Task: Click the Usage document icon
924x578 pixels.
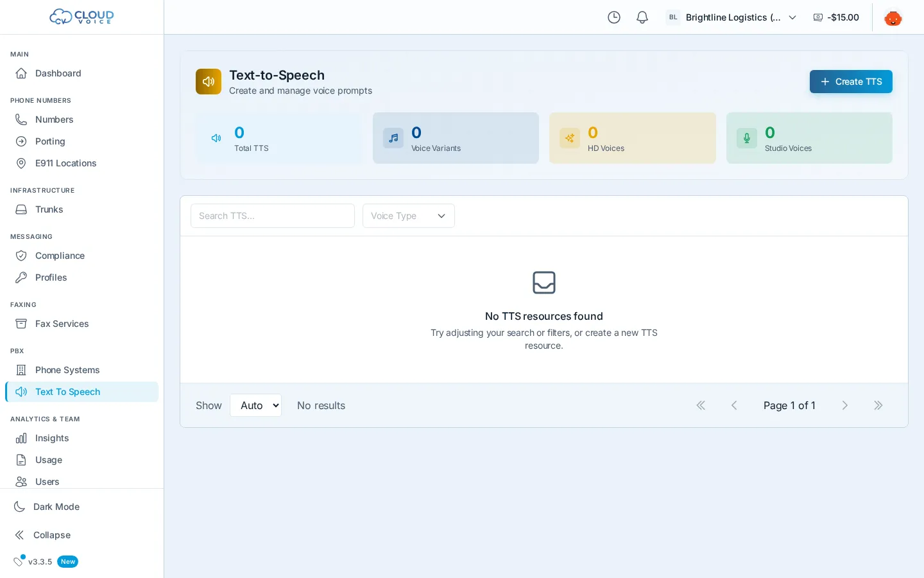Action: 21,460
